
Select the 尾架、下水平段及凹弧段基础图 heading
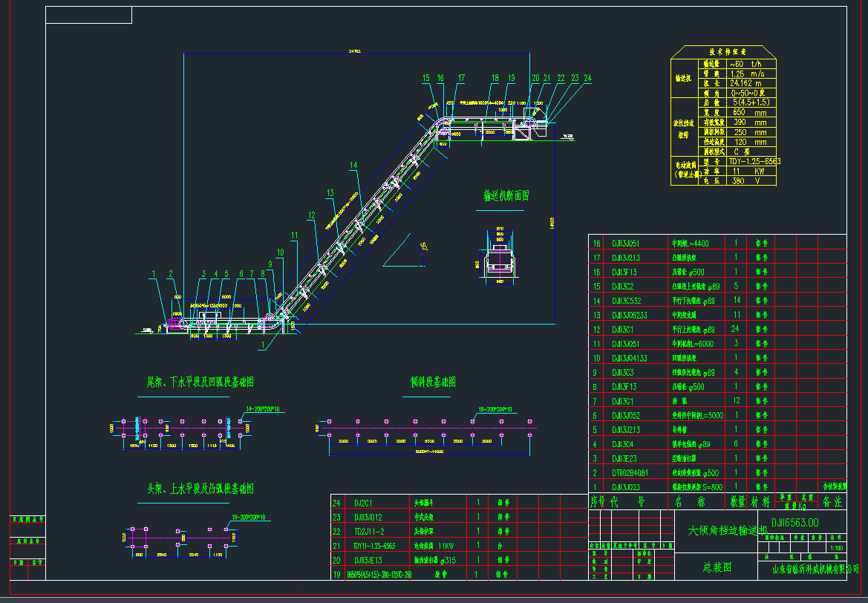click(x=200, y=382)
